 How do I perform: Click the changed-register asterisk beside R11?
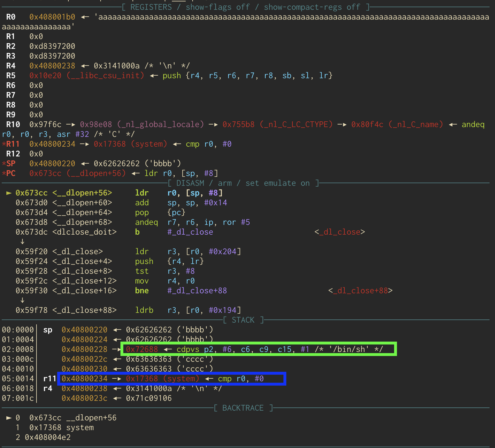4,144
